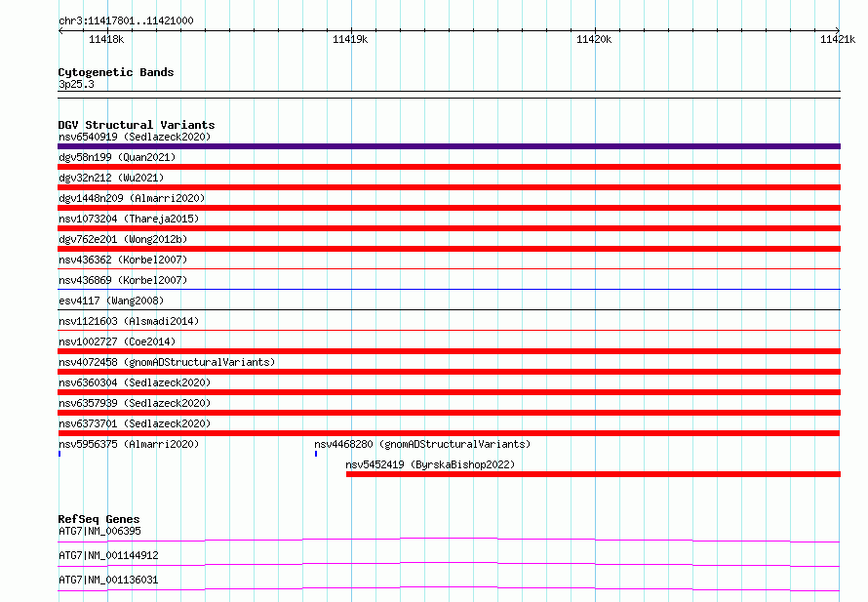Click the nsv1073204 (Thareja2015) label
The height and width of the screenshot is (602, 868).
[129, 219]
